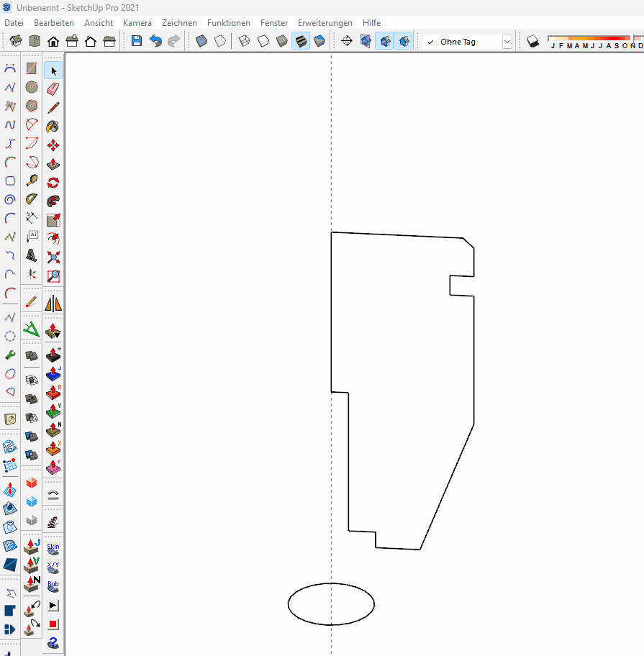Open the Kamera menu
Screen dimensions: 644x656
point(137,23)
